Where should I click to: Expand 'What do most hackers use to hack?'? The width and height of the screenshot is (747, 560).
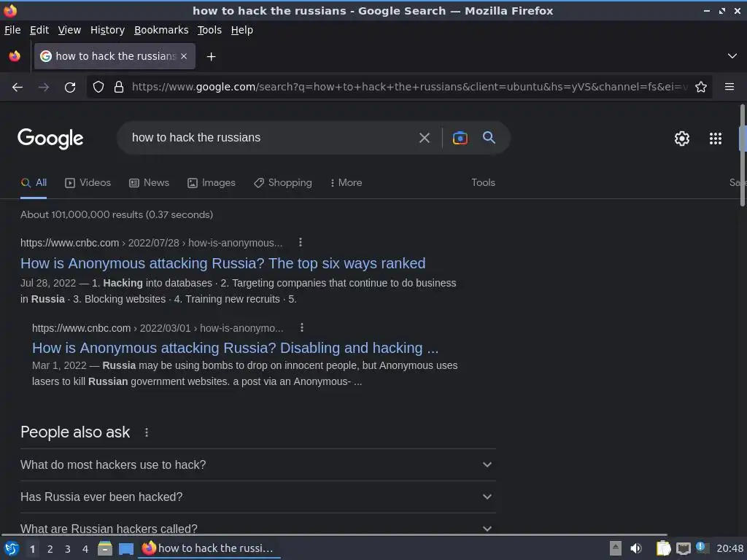click(258, 464)
